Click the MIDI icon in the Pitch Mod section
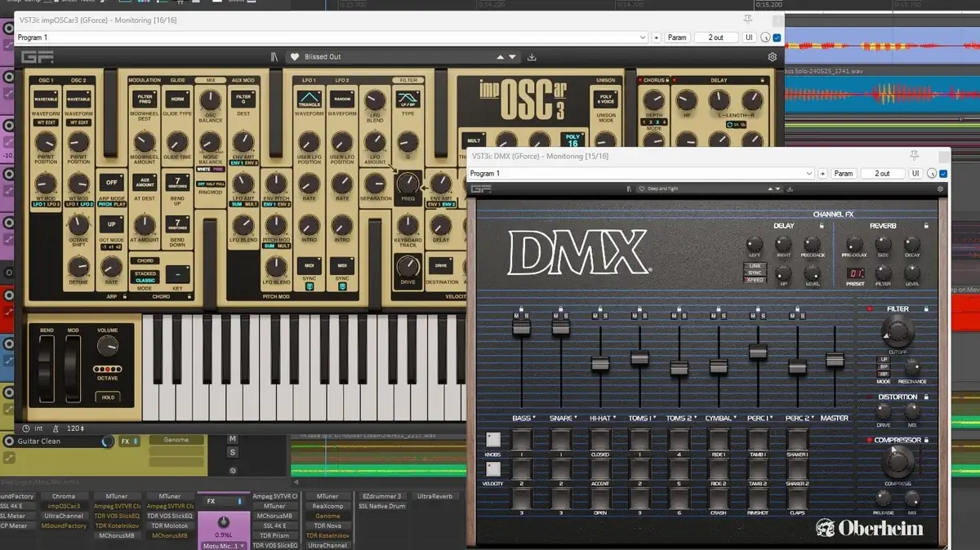 coord(310,265)
